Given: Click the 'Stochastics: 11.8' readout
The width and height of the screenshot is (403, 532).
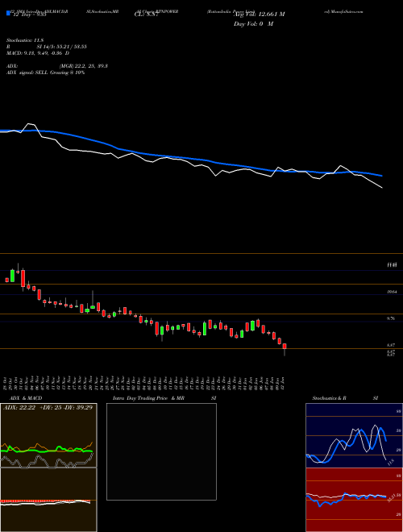Looking at the screenshot, I should pyautogui.click(x=25, y=40).
